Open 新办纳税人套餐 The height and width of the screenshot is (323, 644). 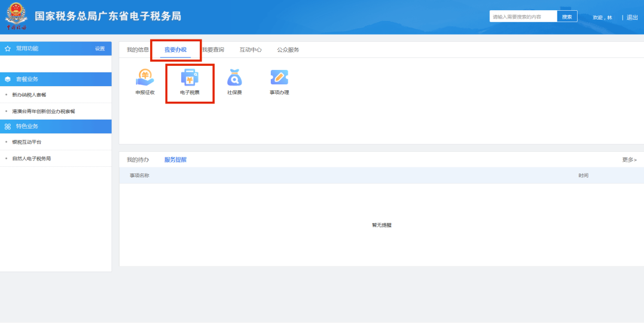coord(29,95)
